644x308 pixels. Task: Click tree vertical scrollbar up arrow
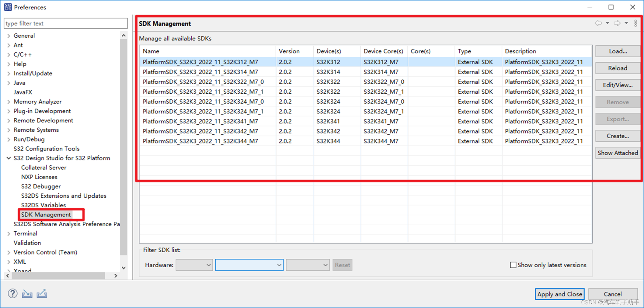pyautogui.click(x=124, y=36)
